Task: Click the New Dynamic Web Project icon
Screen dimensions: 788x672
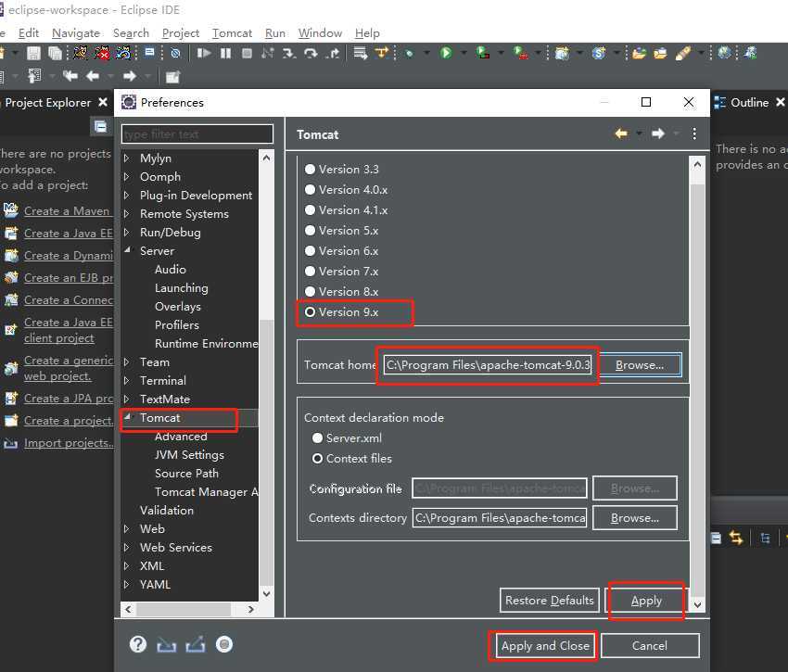Action: [562, 52]
